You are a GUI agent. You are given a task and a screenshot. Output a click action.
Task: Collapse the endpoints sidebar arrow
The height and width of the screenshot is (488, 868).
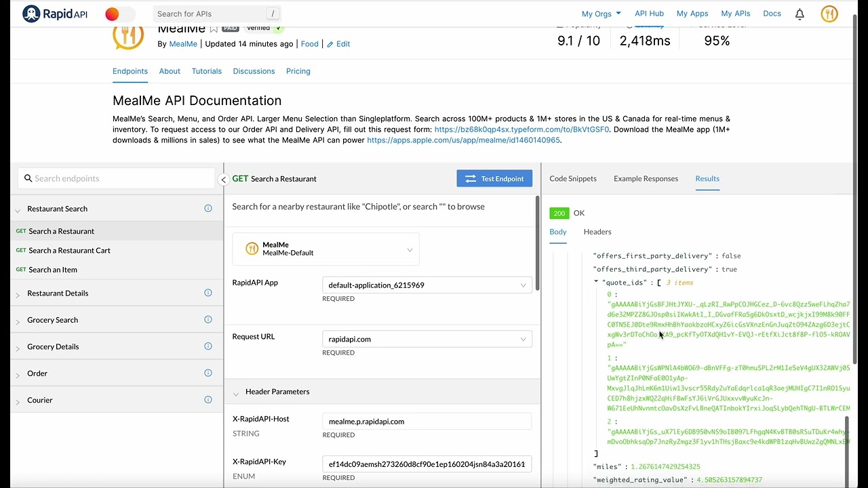point(223,179)
